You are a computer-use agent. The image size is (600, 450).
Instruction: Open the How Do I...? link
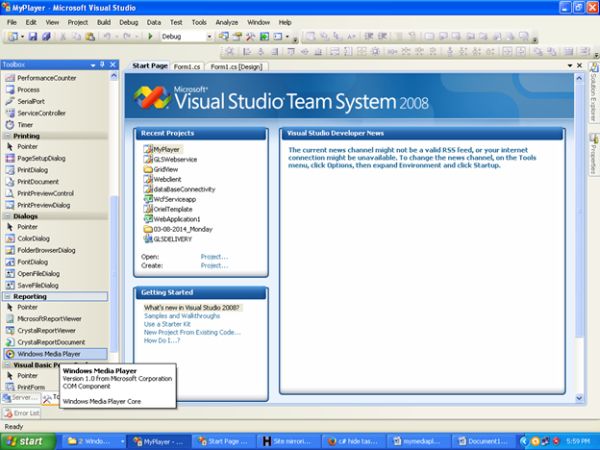coord(162,341)
